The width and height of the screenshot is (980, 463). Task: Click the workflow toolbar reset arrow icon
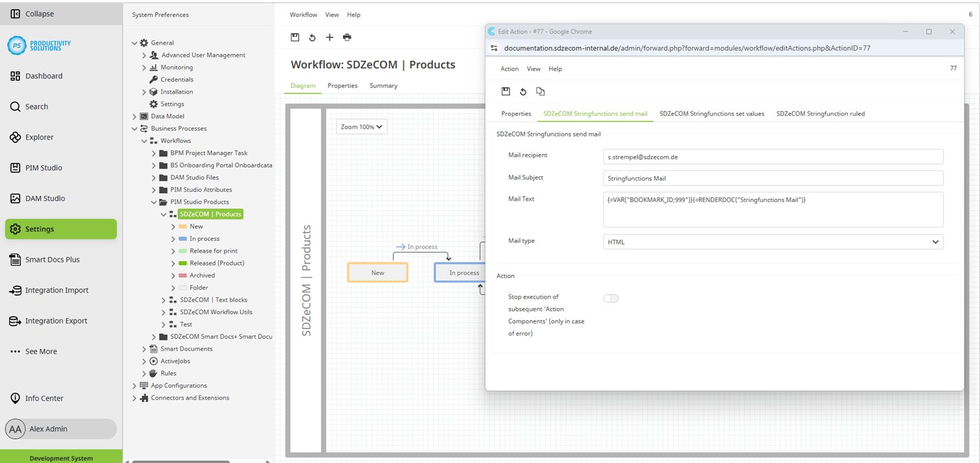312,38
